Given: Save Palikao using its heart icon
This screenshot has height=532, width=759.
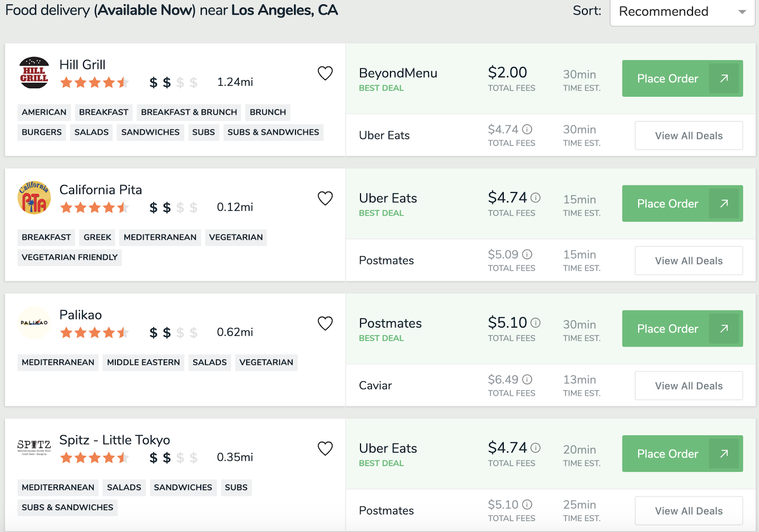Looking at the screenshot, I should pyautogui.click(x=325, y=323).
